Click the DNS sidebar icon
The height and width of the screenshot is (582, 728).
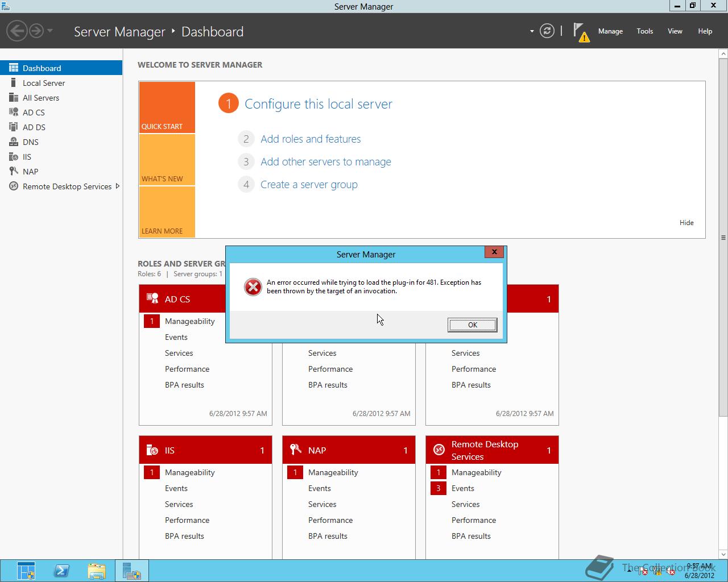(x=14, y=142)
